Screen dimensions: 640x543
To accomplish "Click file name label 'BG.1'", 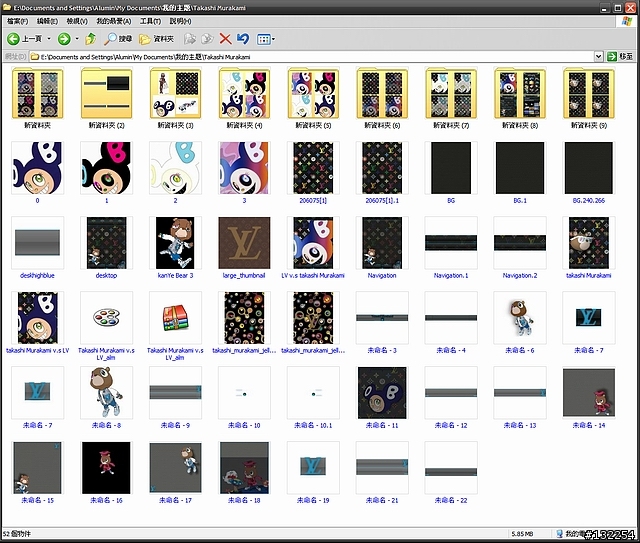I will [520, 200].
